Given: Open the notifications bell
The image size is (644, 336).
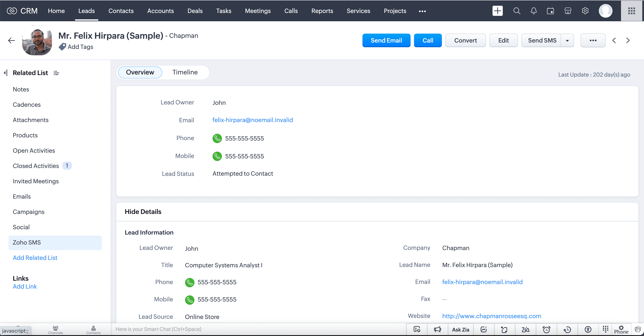Looking at the screenshot, I should coord(533,11).
